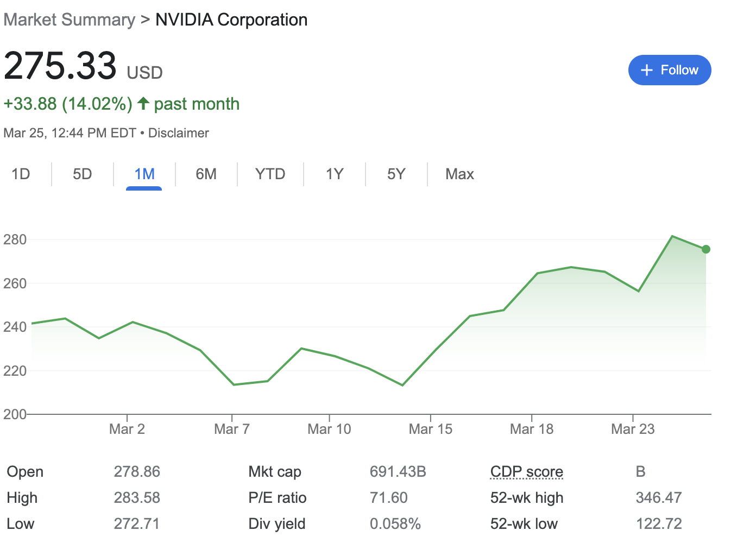Click the 52-wk low label
756x543 pixels.
point(524,523)
